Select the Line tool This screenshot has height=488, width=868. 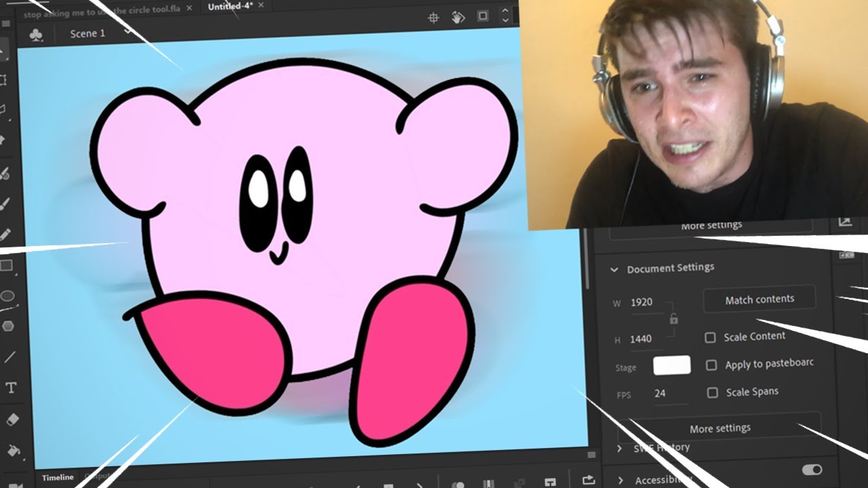pyautogui.click(x=9, y=357)
